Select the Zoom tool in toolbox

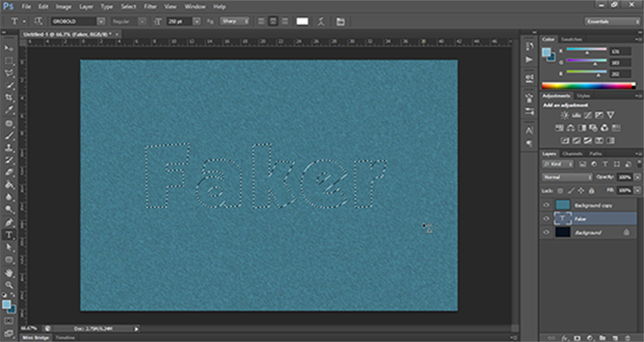9,285
